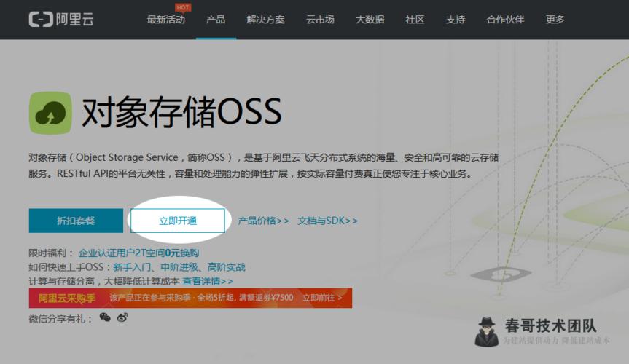Open the 中阶进级 link
629x364 pixels.
179,267
